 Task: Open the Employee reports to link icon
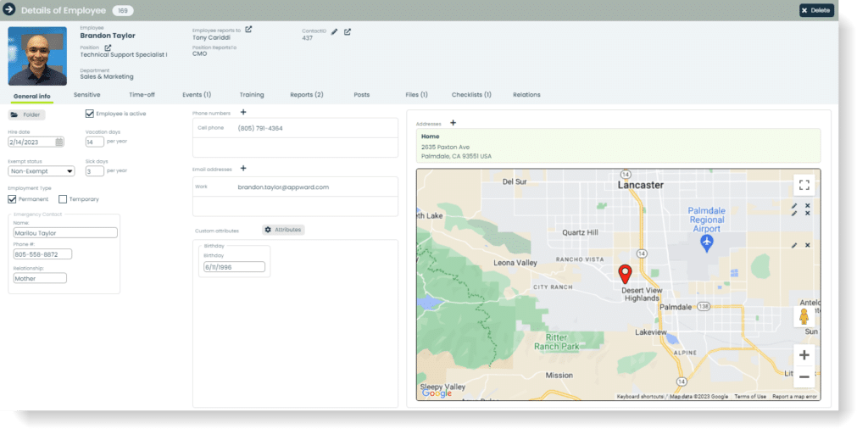248,30
